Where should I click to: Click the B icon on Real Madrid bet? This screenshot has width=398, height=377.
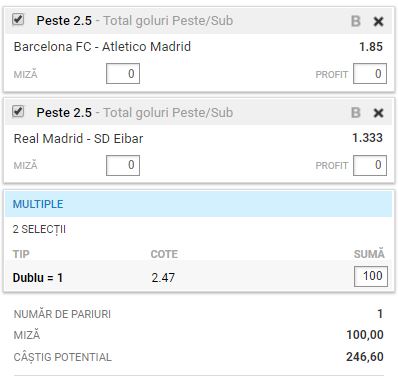click(356, 113)
